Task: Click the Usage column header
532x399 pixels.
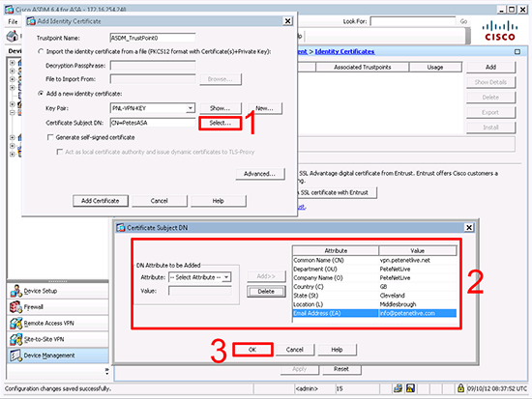Action: pyautogui.click(x=435, y=67)
